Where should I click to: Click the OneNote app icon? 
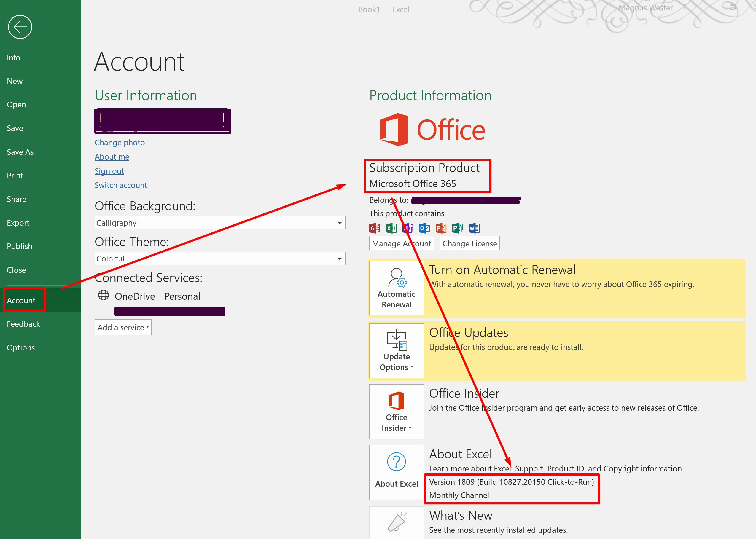(x=408, y=228)
